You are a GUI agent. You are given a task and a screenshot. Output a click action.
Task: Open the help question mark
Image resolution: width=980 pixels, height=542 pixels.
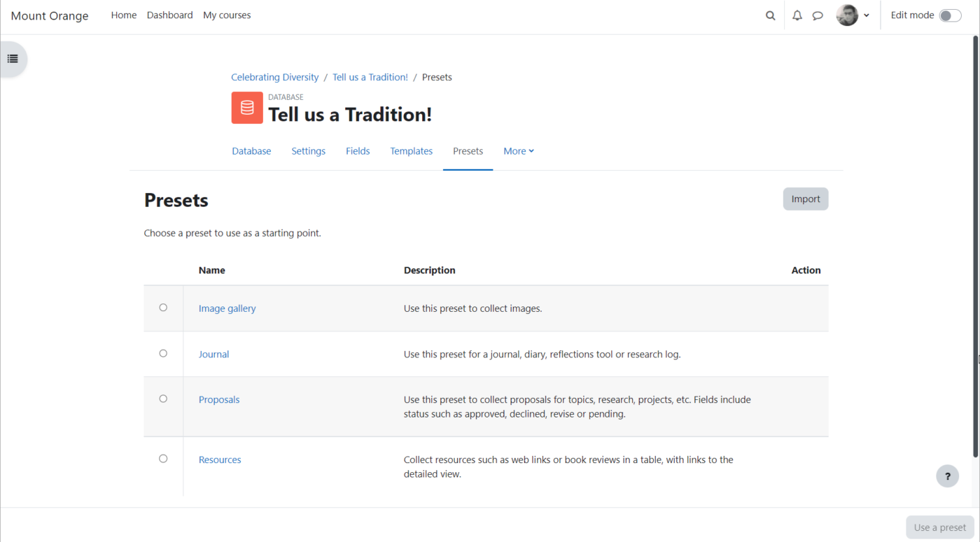[x=947, y=476]
